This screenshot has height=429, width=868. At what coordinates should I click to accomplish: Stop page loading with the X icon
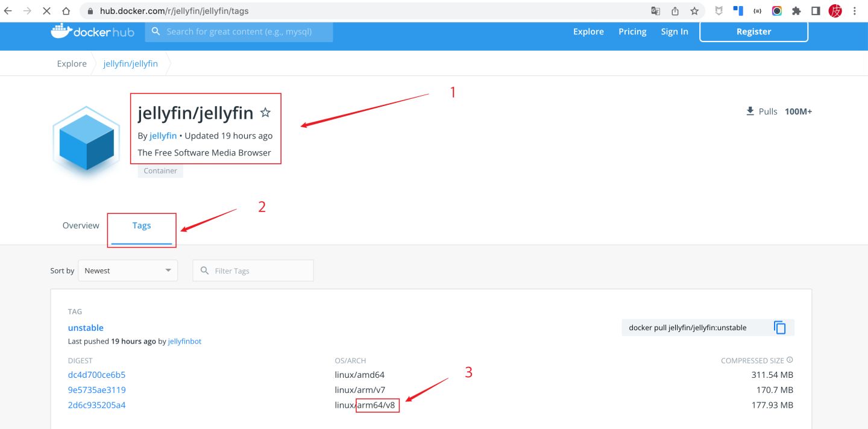tap(46, 11)
